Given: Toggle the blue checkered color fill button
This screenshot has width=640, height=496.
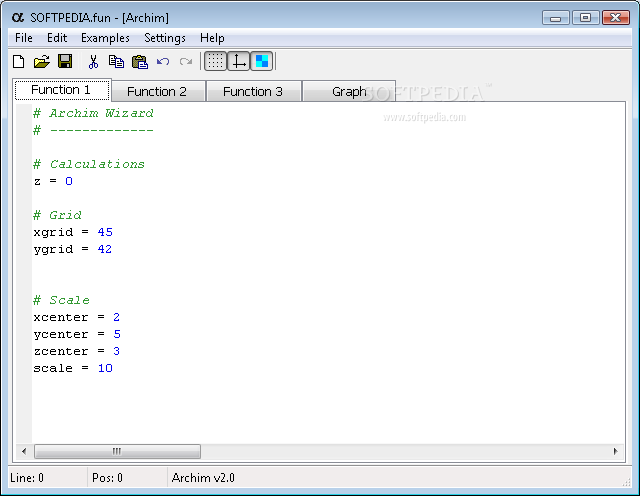Looking at the screenshot, I should [x=261, y=61].
